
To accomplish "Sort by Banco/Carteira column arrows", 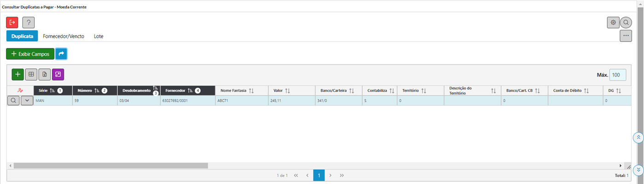I will (352, 91).
